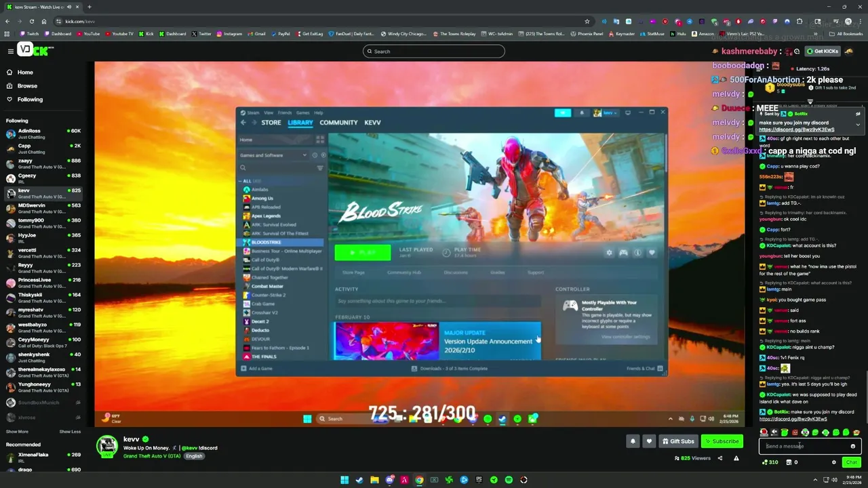Select Steam LIBRARY tab in stream
The image size is (868, 488).
tap(300, 123)
